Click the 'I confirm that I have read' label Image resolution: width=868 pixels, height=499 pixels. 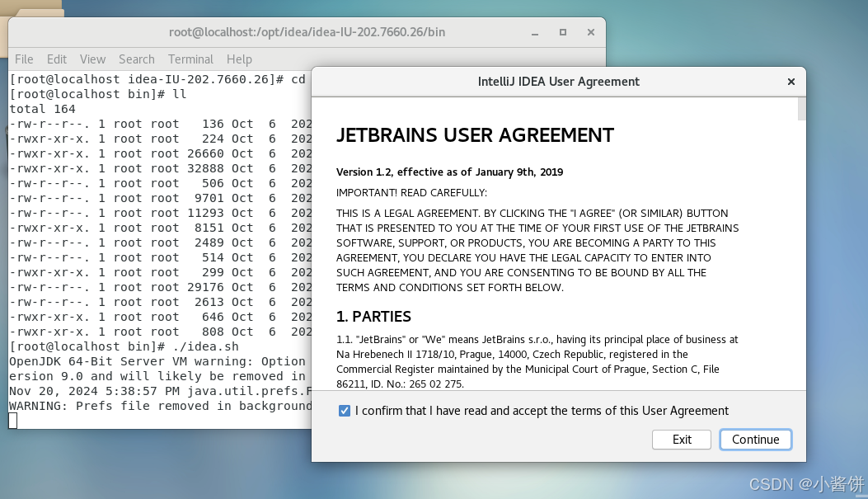542,411
